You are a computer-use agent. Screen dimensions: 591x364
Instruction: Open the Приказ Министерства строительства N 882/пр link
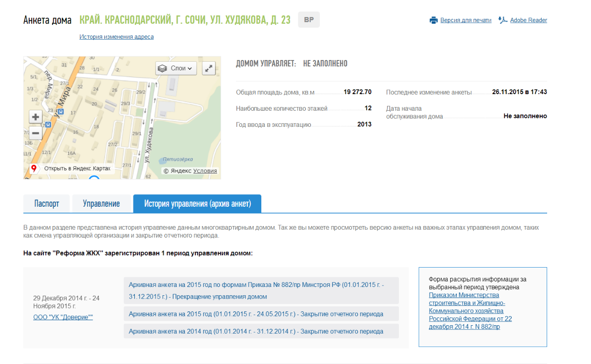(x=470, y=310)
